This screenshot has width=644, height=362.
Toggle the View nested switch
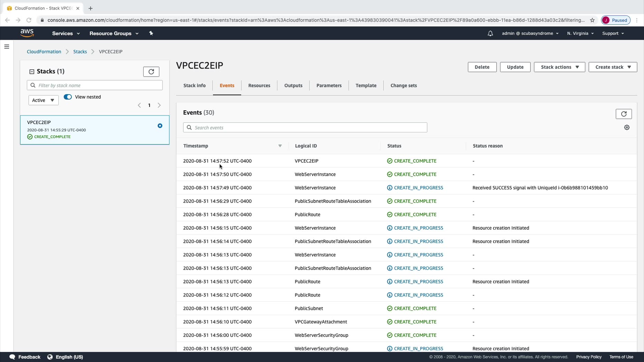click(x=68, y=97)
